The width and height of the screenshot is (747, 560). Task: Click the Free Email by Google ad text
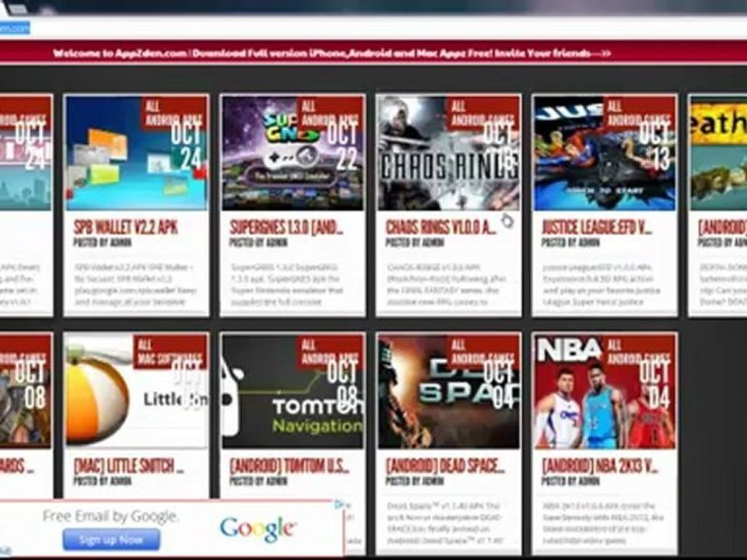[x=111, y=516]
